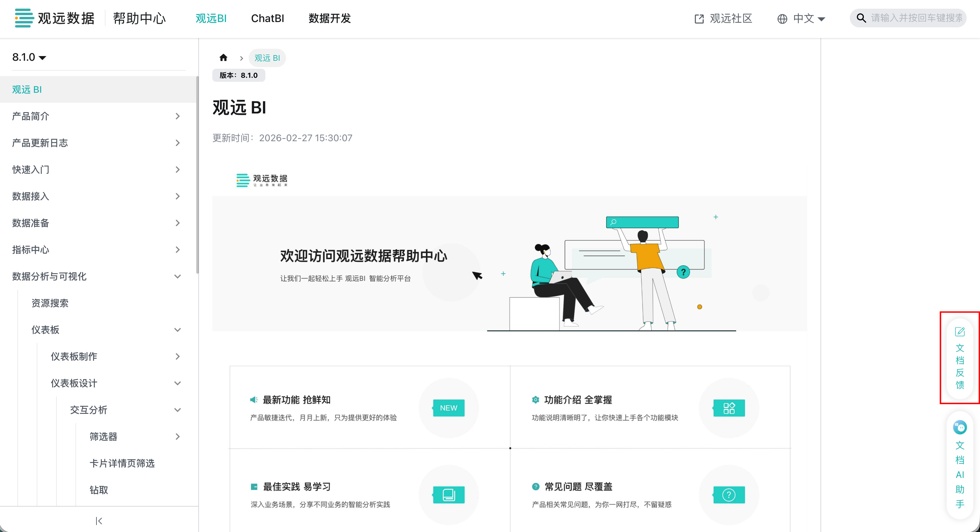Click the 常见问题 question mark icon

point(729,495)
